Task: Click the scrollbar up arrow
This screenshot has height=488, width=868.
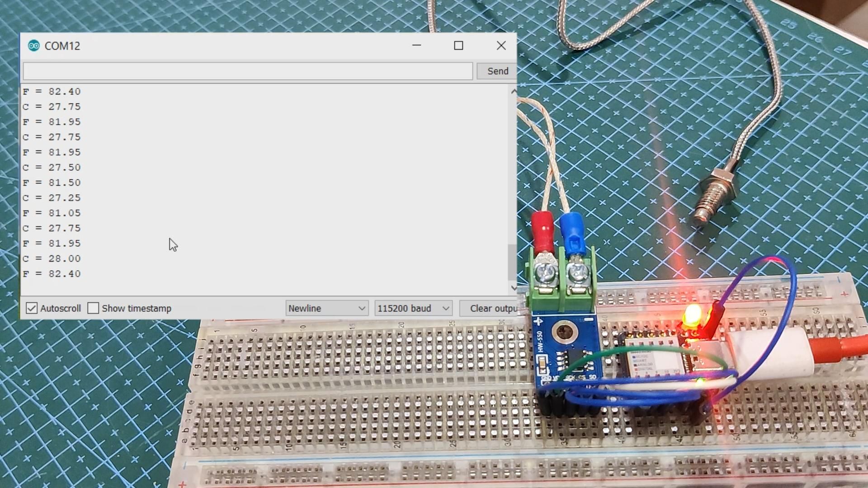Action: pyautogui.click(x=513, y=91)
